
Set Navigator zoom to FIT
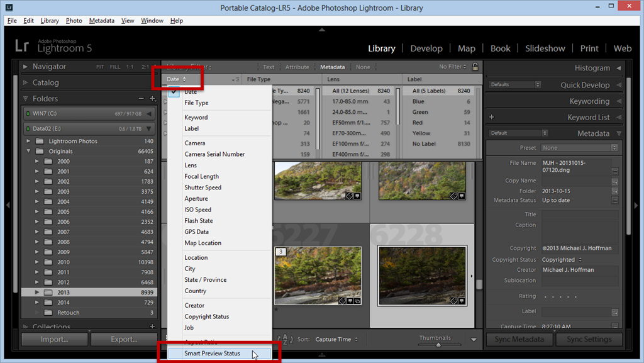click(100, 67)
